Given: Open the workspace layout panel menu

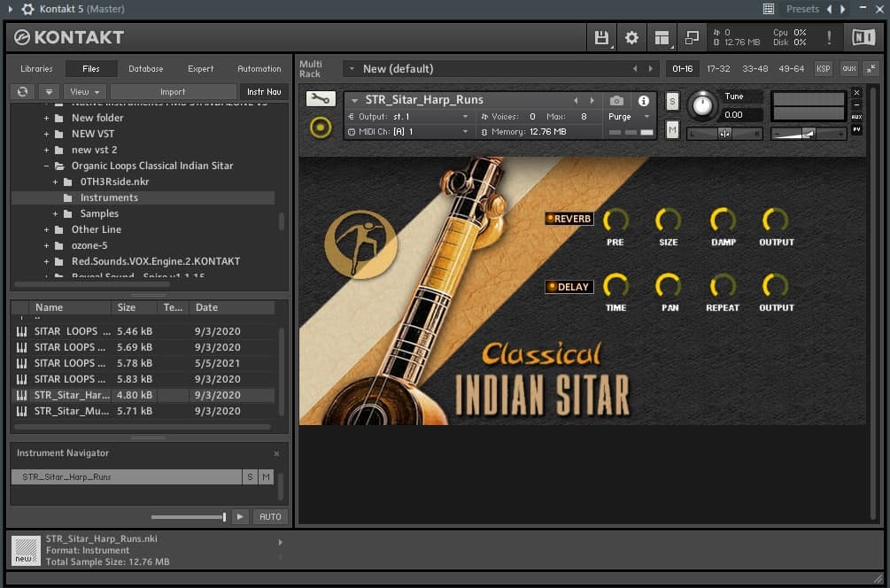Looking at the screenshot, I should [x=662, y=38].
